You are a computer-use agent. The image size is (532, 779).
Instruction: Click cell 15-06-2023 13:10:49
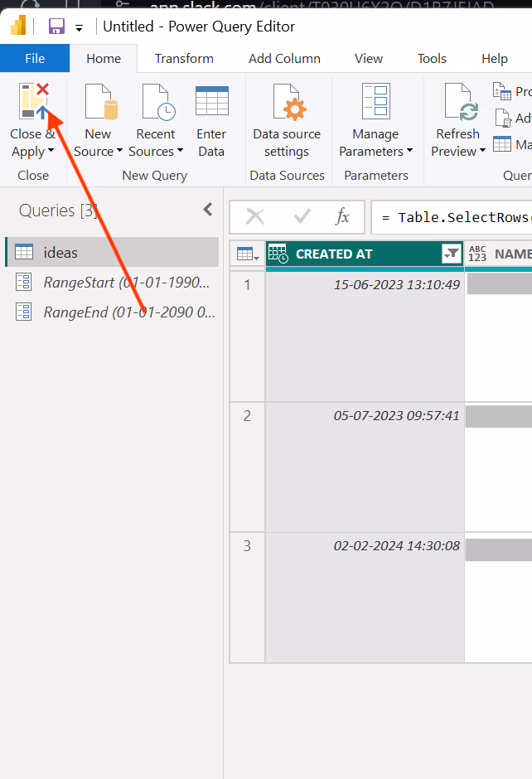tap(365, 336)
